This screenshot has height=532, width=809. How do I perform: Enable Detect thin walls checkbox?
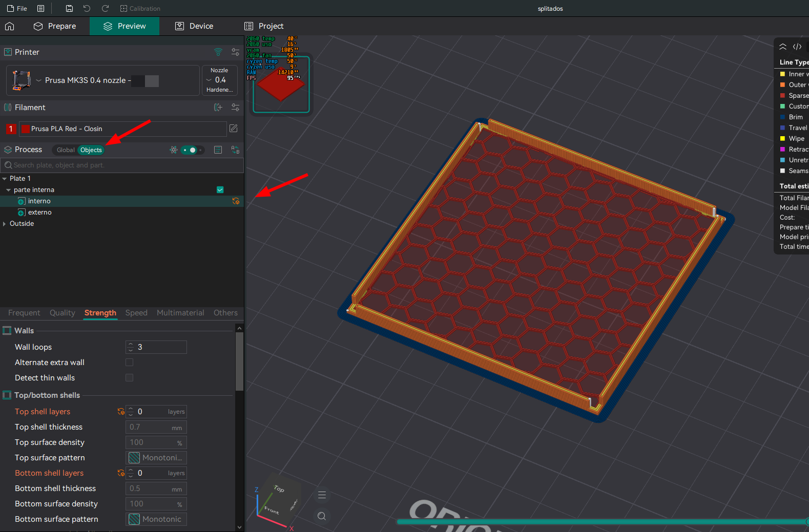click(129, 378)
